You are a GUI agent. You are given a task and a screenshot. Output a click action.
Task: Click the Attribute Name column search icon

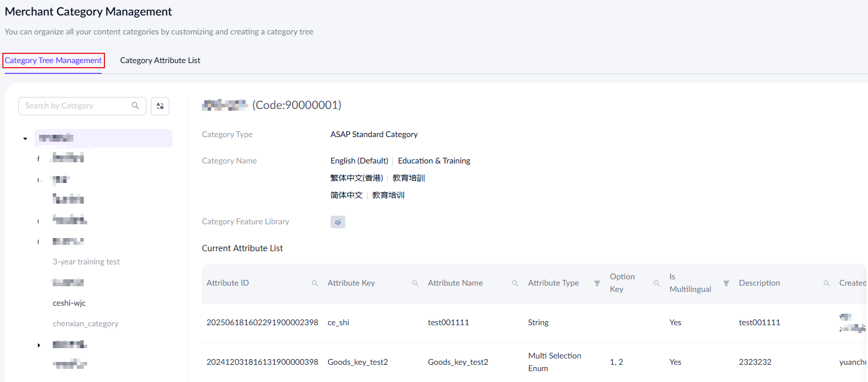515,283
